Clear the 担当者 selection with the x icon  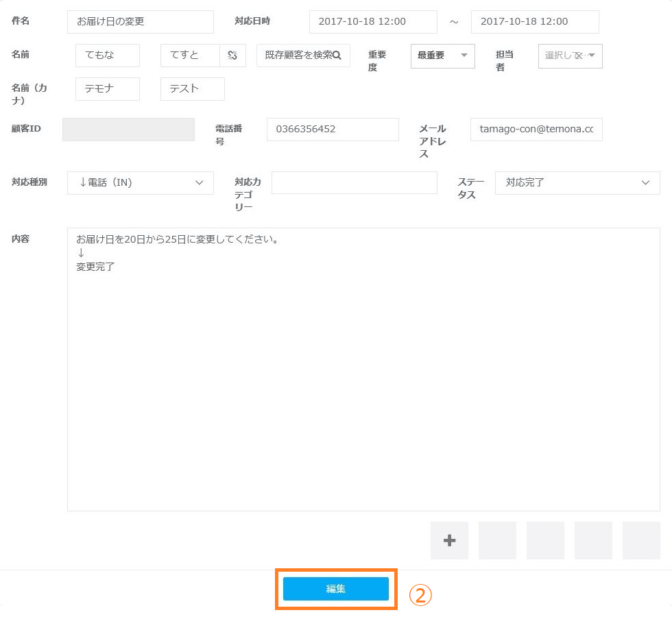(x=578, y=56)
